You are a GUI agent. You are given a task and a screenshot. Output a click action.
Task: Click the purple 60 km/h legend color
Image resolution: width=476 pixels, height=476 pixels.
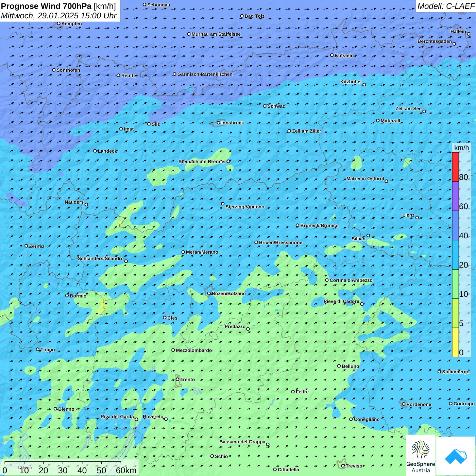pyautogui.click(x=455, y=197)
